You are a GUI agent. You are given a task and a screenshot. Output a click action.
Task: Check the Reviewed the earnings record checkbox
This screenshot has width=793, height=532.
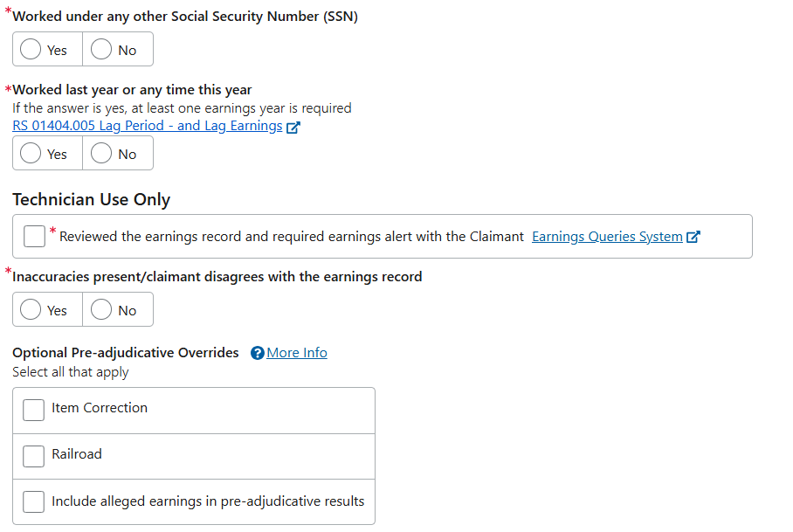click(35, 237)
